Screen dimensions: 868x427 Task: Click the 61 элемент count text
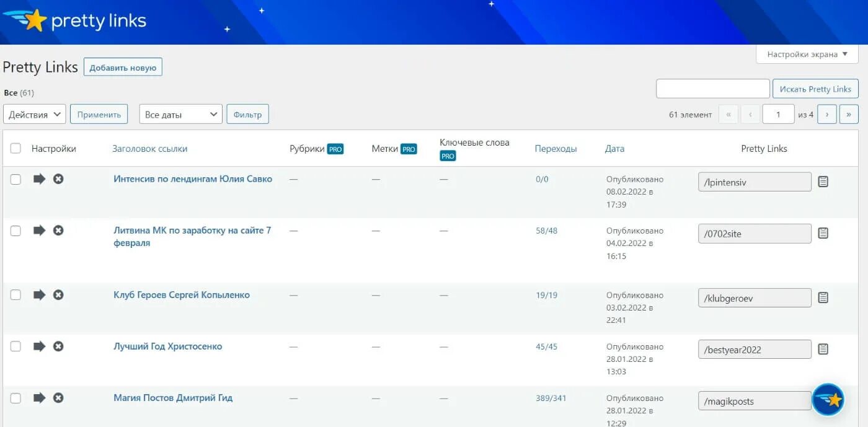(691, 115)
